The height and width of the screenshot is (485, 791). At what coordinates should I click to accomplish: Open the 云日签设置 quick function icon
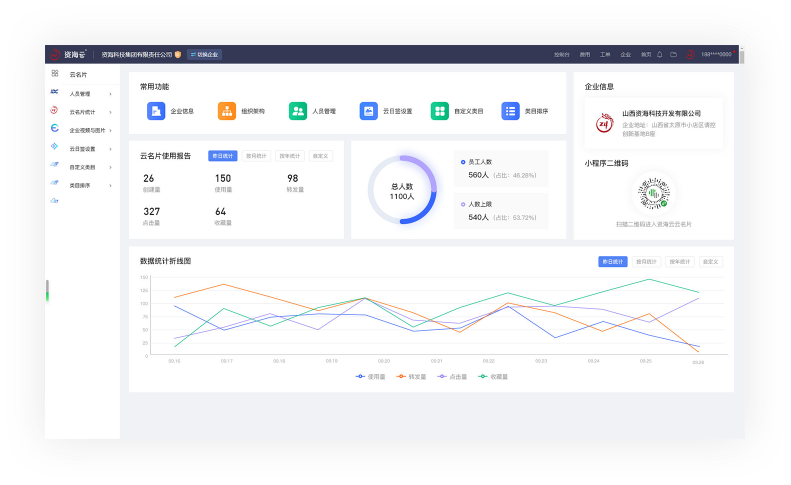coord(369,111)
